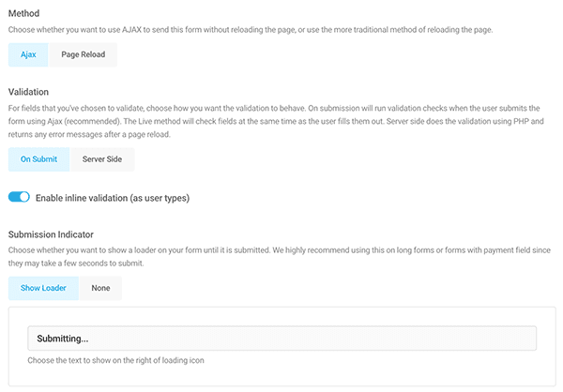This screenshot has width=563, height=392.
Task: Switch method to Page Reload
Action: pos(83,54)
